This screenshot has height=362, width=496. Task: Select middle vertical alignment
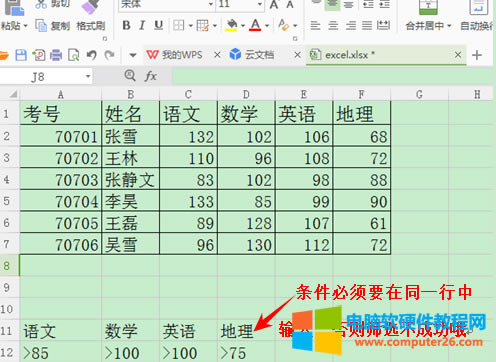pyautogui.click(x=332, y=5)
